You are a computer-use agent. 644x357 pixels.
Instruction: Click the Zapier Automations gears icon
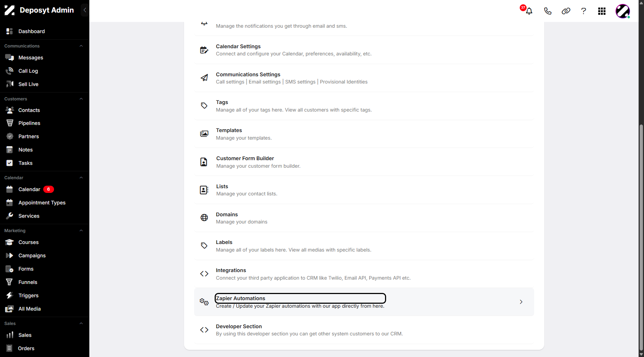(x=204, y=302)
